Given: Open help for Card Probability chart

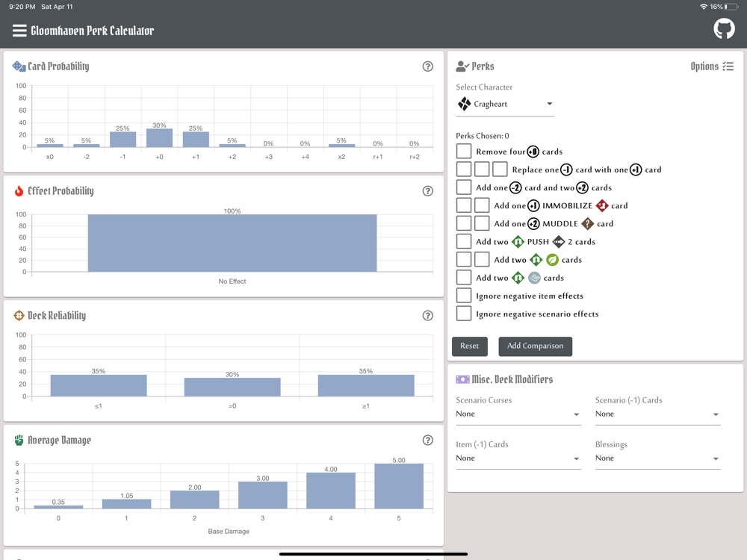Looking at the screenshot, I should (x=428, y=66).
